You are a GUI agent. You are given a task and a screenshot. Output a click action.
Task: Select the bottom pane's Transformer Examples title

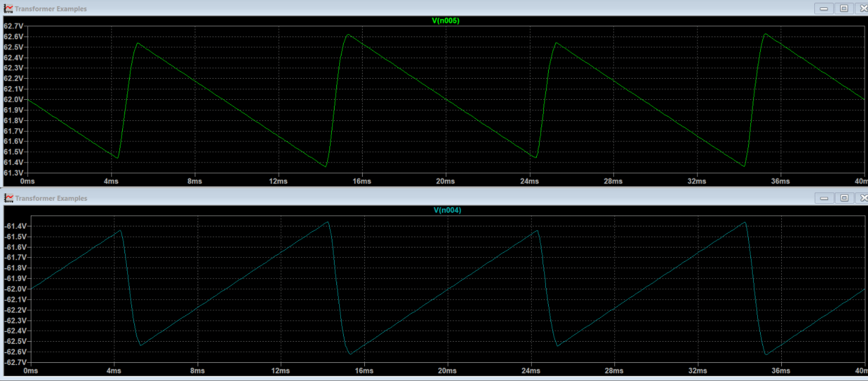coord(51,198)
